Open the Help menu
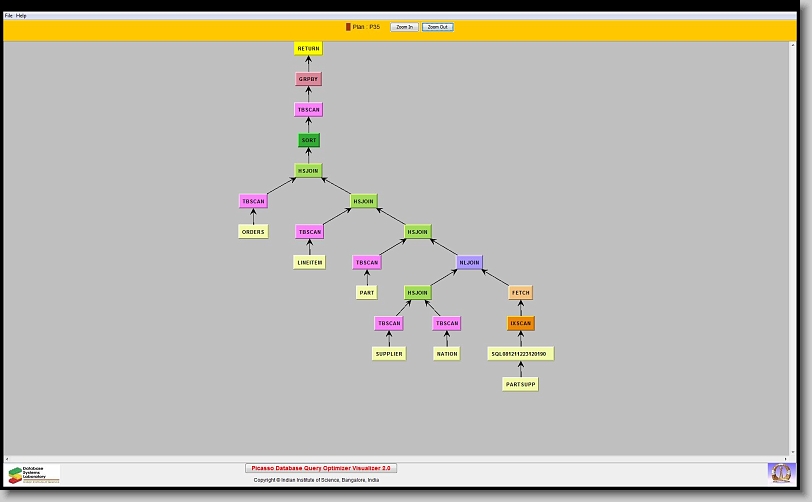This screenshot has height=502, width=812. (21, 16)
